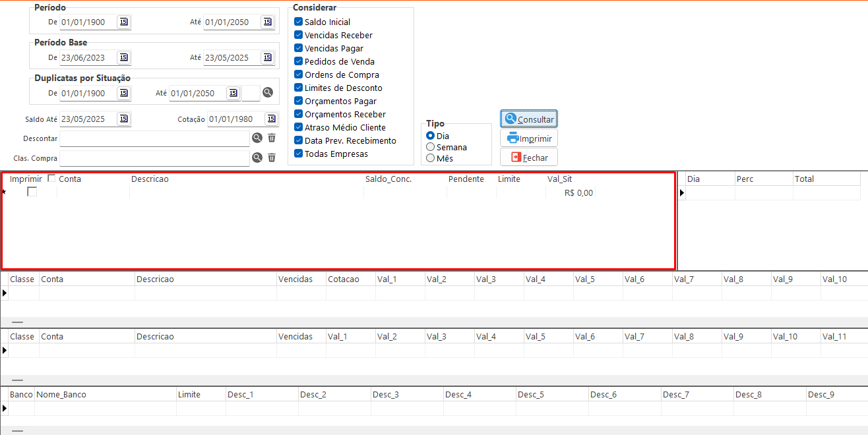Open calendar for Período Até date

point(267,22)
